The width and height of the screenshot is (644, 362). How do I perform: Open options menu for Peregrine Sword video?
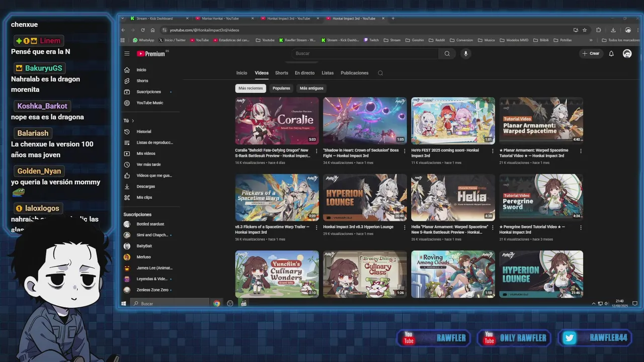point(581,227)
